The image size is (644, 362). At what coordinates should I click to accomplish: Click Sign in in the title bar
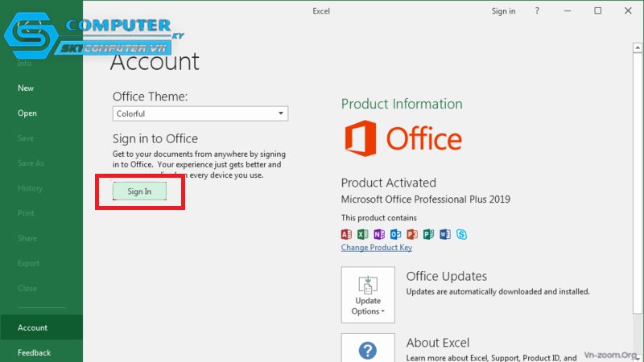(503, 11)
